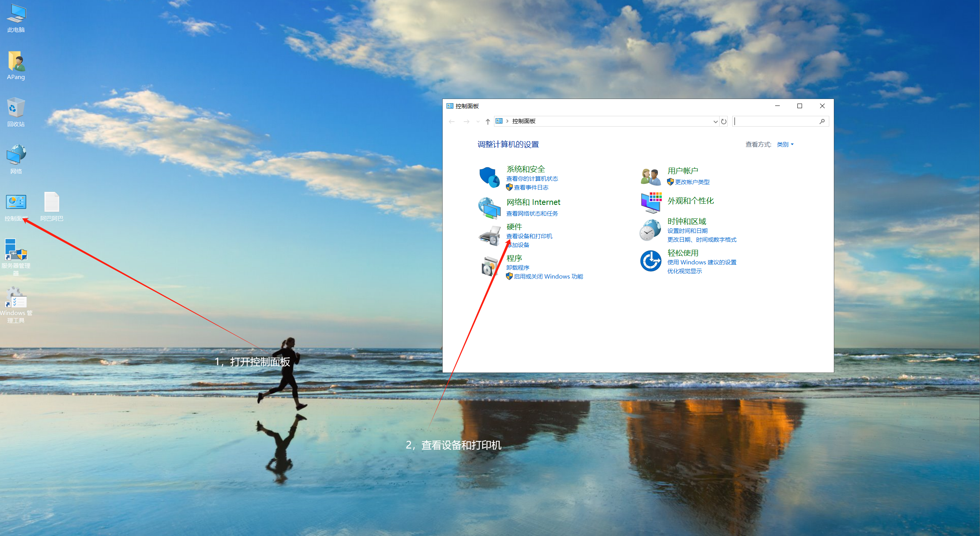Expand the 查看方式 类别 dropdown
Viewport: 980px width, 536px height.
785,145
